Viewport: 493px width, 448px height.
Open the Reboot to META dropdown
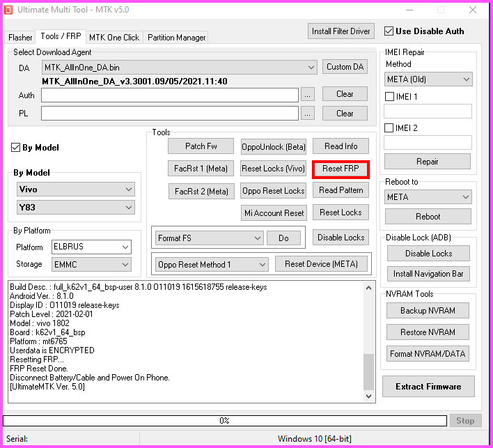[x=428, y=197]
